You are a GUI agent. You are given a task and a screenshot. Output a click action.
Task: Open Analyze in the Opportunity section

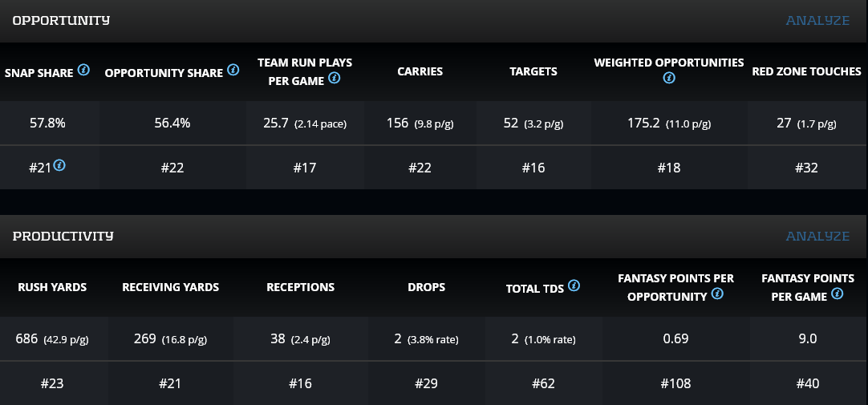pyautogui.click(x=817, y=20)
